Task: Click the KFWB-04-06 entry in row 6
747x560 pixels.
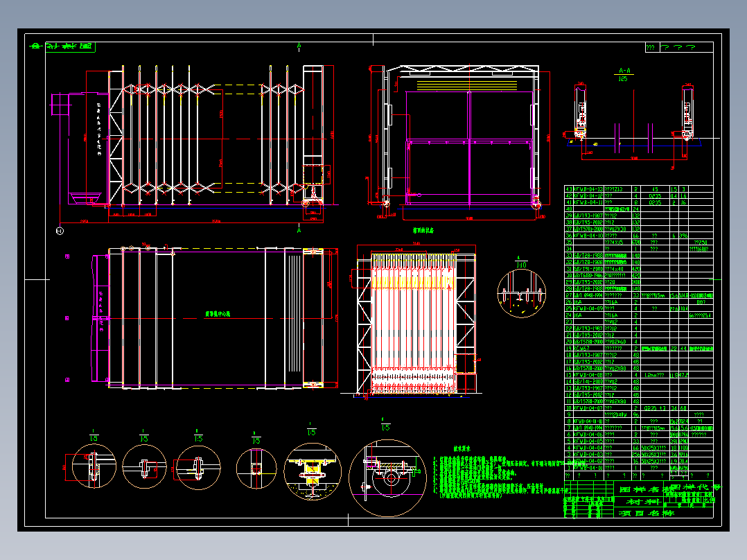Action: [588, 435]
